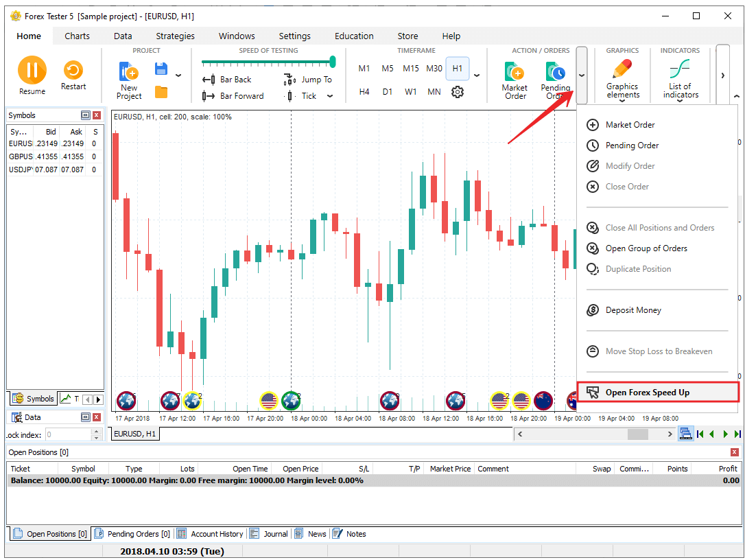Viewport: 745px width, 560px height.
Task: Click the Resume testing button
Action: point(32,74)
